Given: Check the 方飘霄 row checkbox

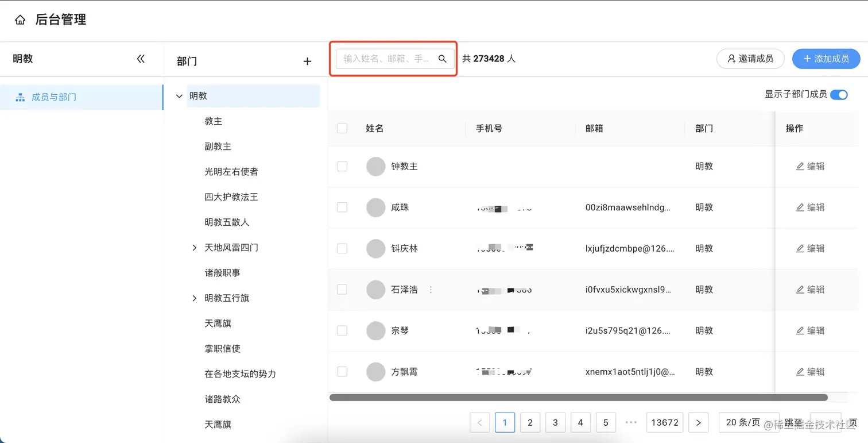Looking at the screenshot, I should [342, 372].
